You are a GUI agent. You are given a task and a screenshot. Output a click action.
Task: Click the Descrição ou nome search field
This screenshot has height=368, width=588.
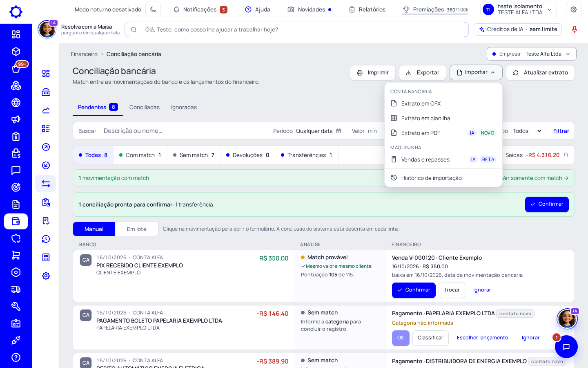coord(184,131)
